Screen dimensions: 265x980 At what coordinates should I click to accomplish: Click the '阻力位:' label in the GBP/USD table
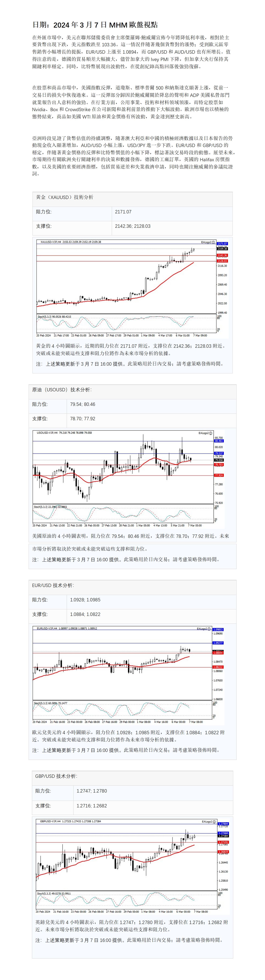(x=43, y=791)
